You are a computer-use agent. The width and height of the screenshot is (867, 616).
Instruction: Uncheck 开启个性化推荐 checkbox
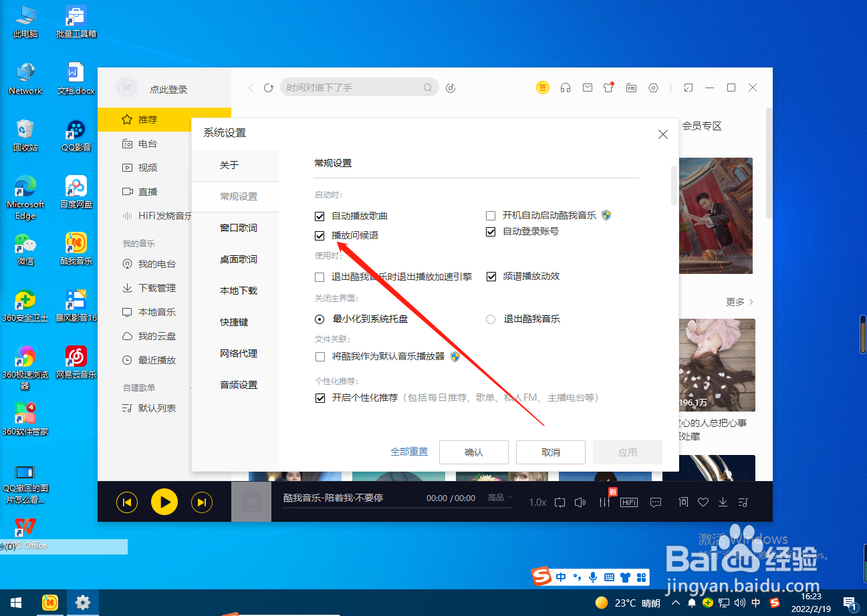click(x=320, y=398)
